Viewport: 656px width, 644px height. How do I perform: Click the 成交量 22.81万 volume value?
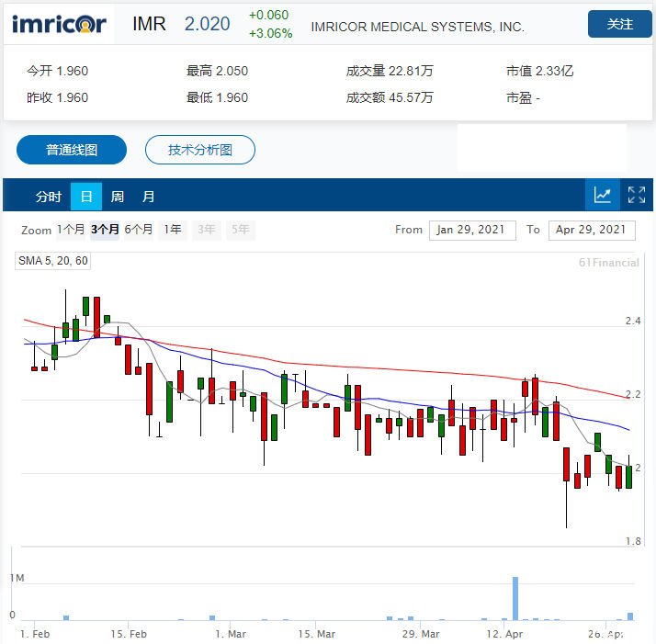(389, 71)
